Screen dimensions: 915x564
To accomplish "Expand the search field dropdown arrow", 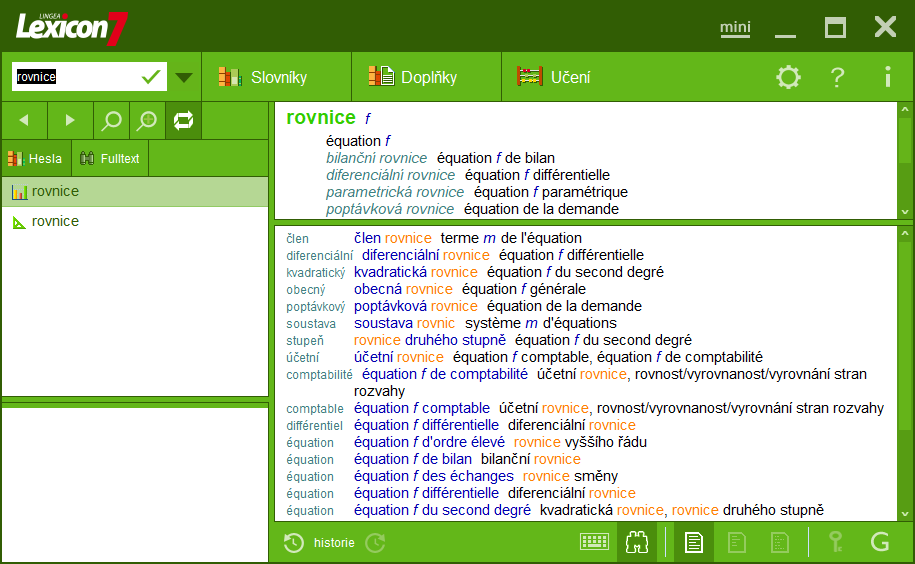I will coord(184,77).
